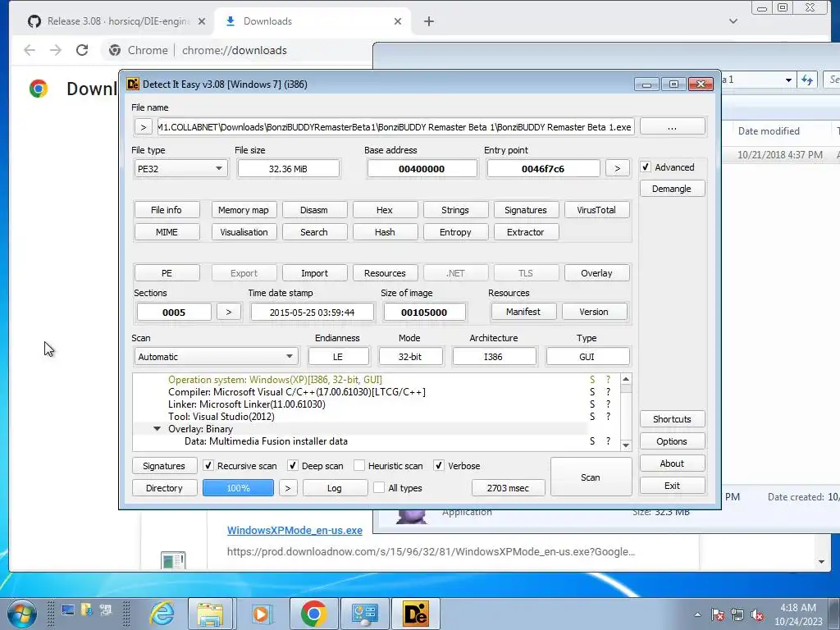Click the Manifest resource button
Screen dimensions: 840x630
523,311
